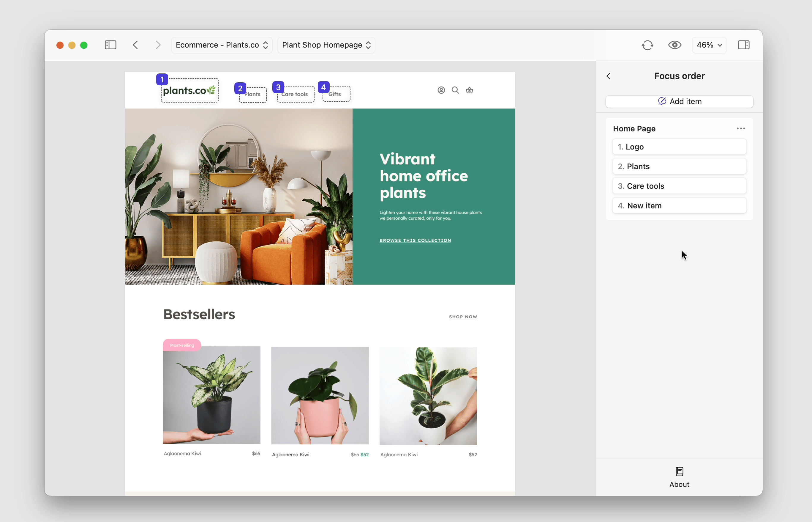The image size is (812, 522).
Task: Click the Home Page group title
Action: pos(634,129)
